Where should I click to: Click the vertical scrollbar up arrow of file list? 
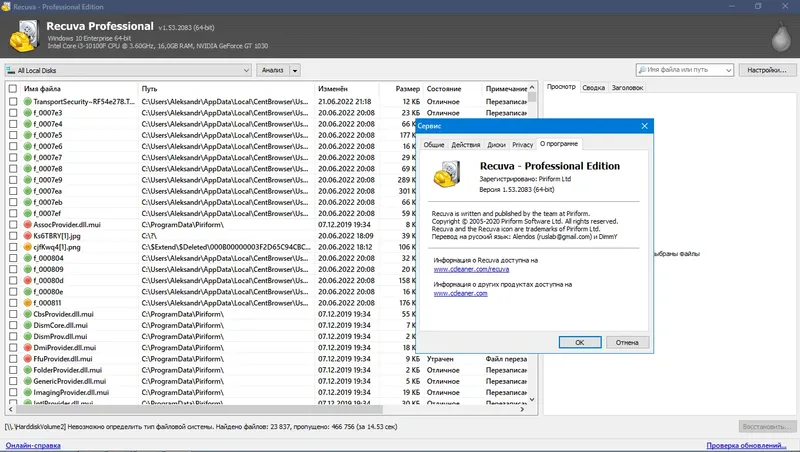click(532, 87)
